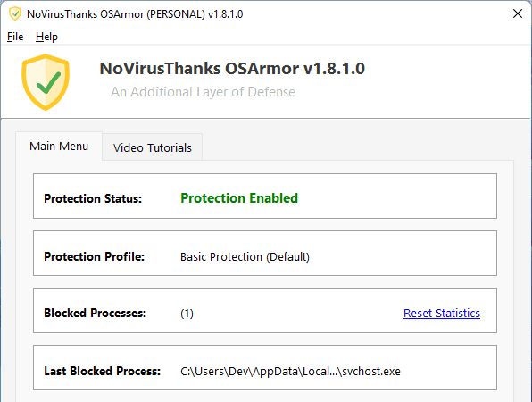Screen dimensions: 532x402
Task: Click the Blocked Processes label
Action: (x=95, y=313)
